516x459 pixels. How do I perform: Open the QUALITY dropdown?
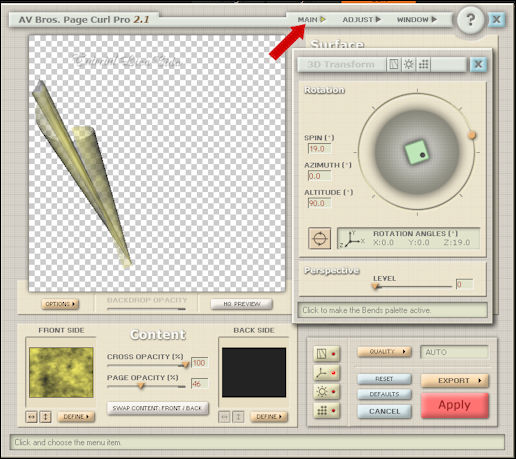coord(384,352)
